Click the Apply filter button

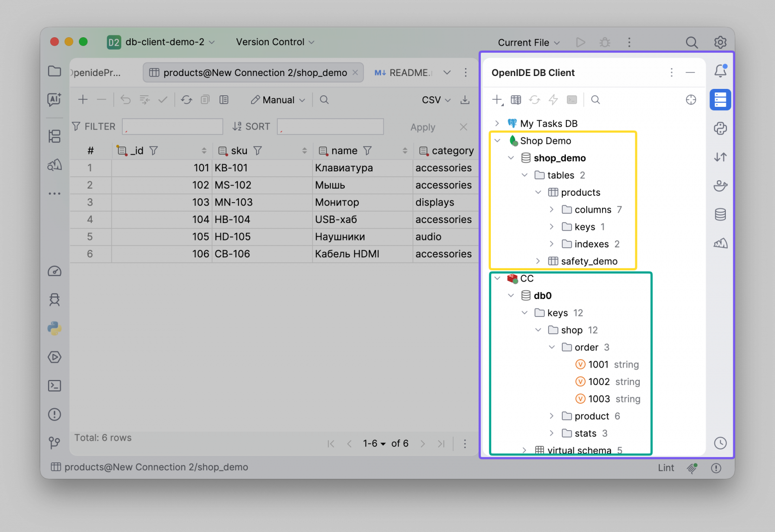pos(423,127)
